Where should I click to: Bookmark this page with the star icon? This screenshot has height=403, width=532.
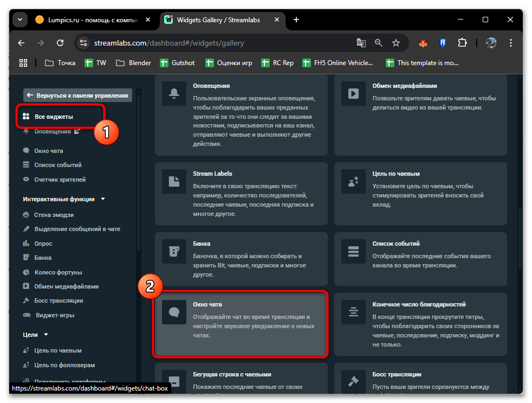click(x=396, y=43)
